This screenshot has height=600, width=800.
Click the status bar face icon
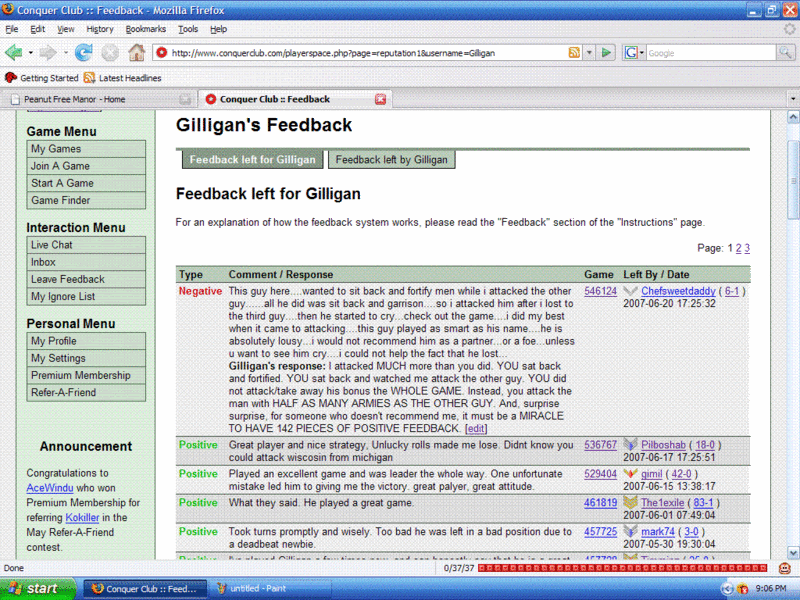point(785,568)
